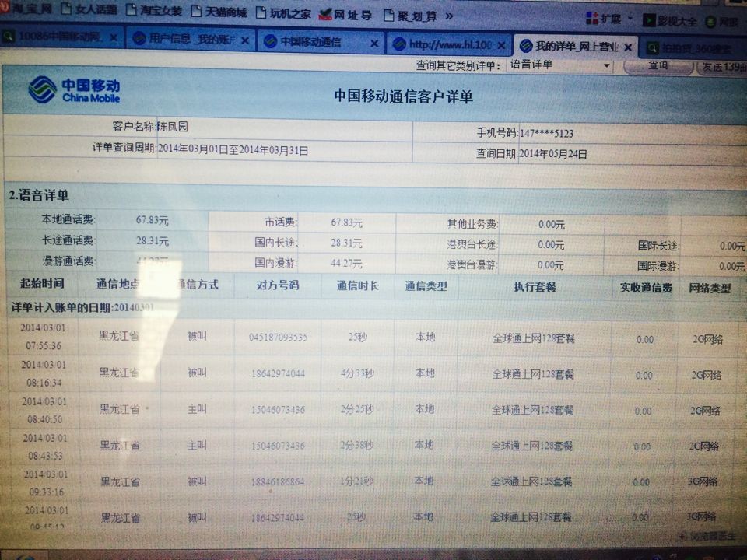The width and height of the screenshot is (747, 560).
Task: Open the 聚划算 bookmark
Action: point(410,16)
